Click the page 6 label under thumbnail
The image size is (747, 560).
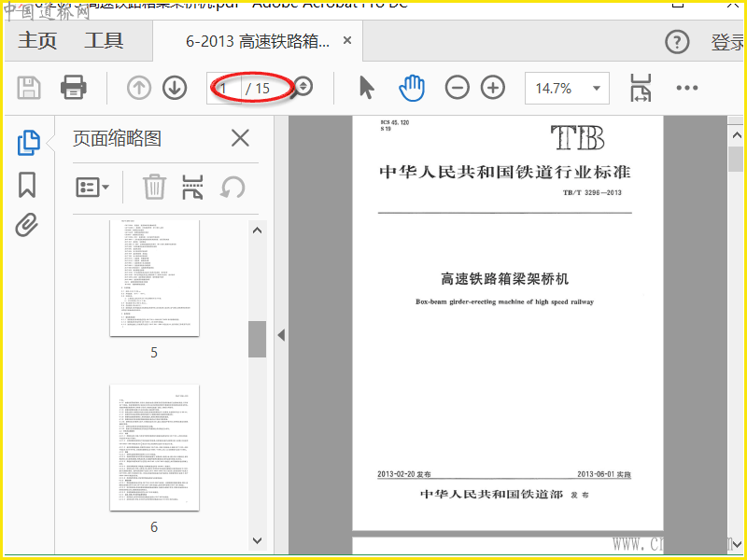(154, 526)
